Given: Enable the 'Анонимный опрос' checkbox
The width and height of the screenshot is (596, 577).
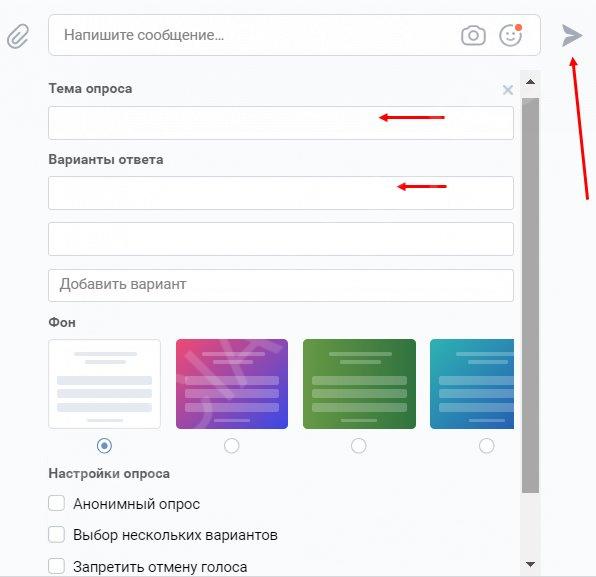Looking at the screenshot, I should click(x=56, y=503).
